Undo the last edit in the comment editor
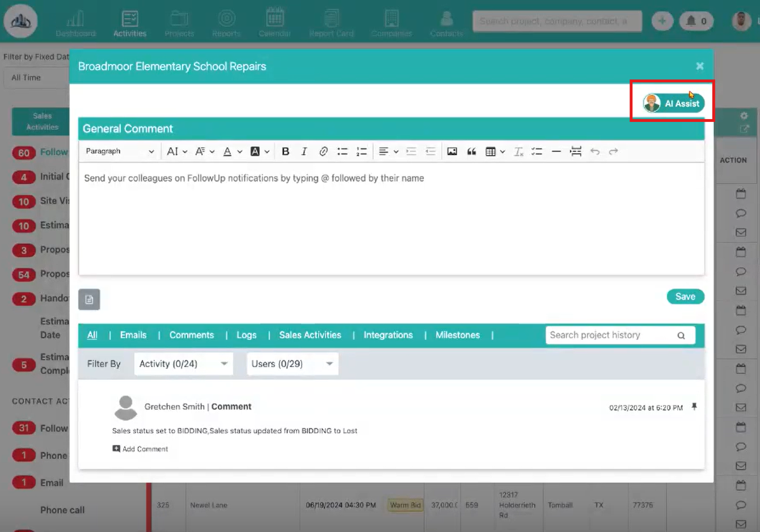 594,151
